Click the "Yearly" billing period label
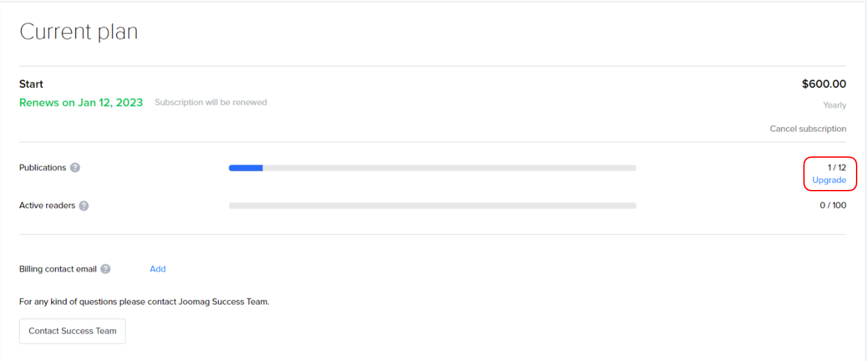 tap(834, 105)
